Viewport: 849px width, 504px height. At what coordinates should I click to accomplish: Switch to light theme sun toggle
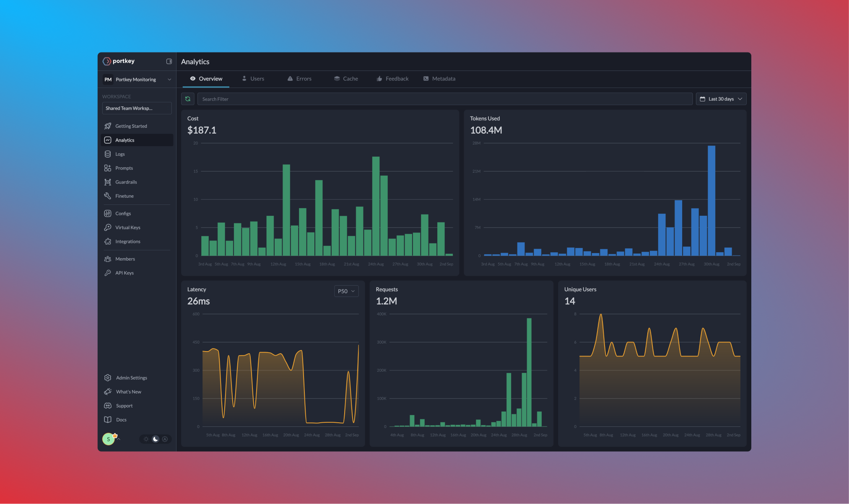146,439
